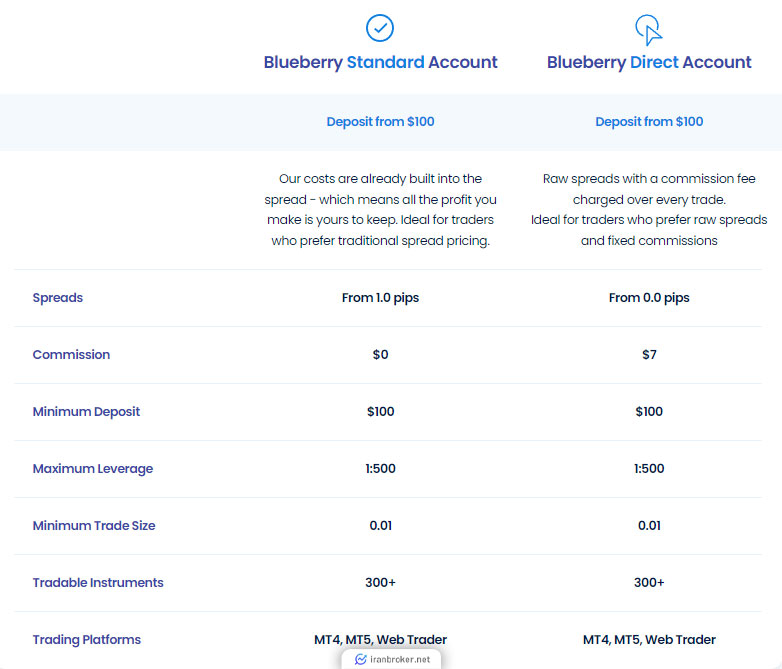The image size is (782, 669).
Task: Click the Minimum Trade Size row label
Action: coord(94,526)
